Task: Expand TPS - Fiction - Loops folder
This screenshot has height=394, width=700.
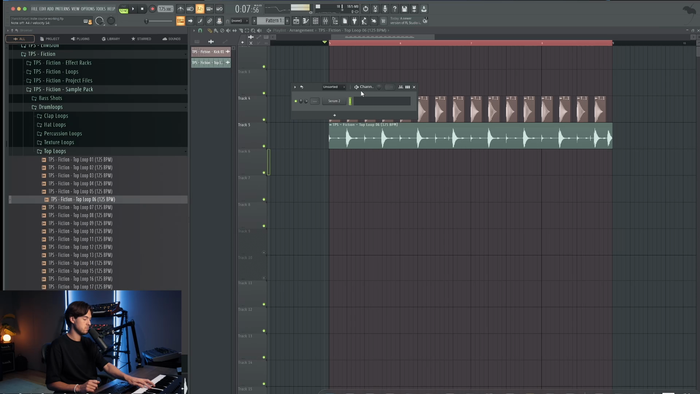Action: 56,72
